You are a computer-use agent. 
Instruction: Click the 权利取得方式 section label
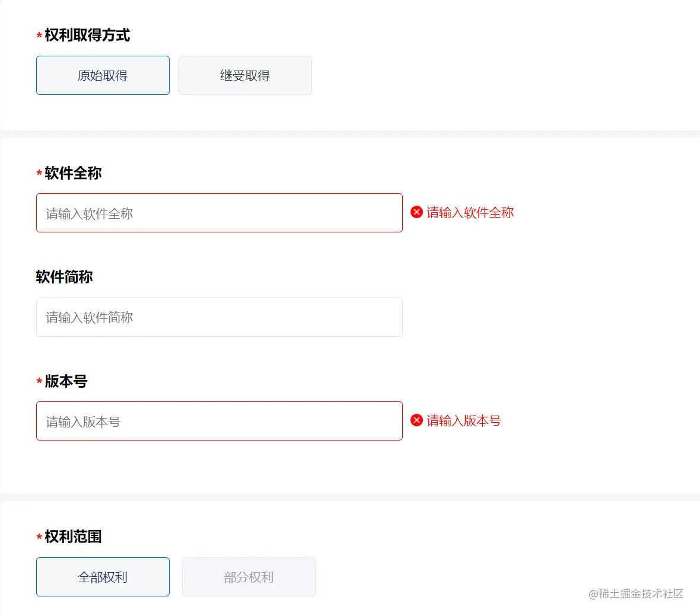[87, 35]
